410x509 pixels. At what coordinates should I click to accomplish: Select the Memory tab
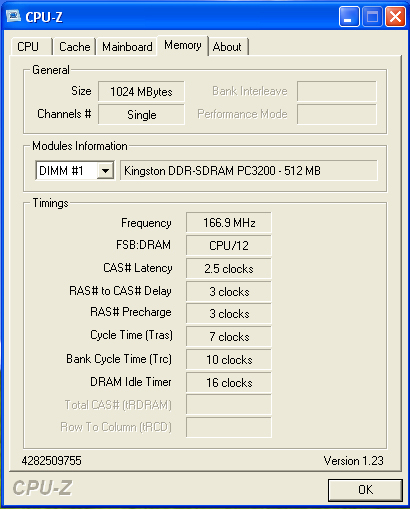(183, 45)
